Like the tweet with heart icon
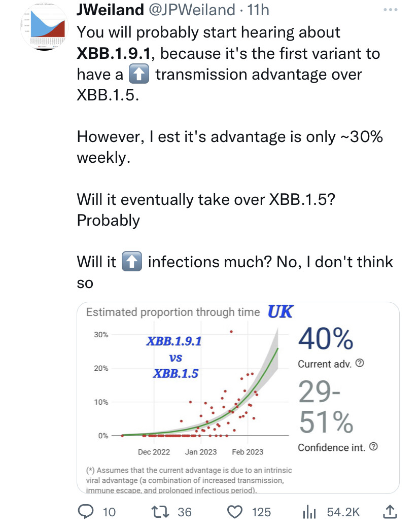Screen dimensions: 420x532 235,512
